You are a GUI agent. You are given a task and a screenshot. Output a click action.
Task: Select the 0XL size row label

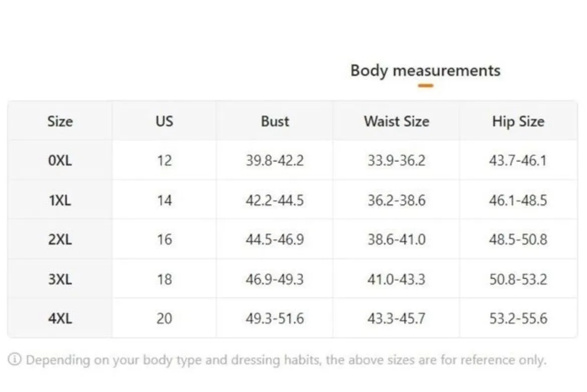tap(60, 160)
